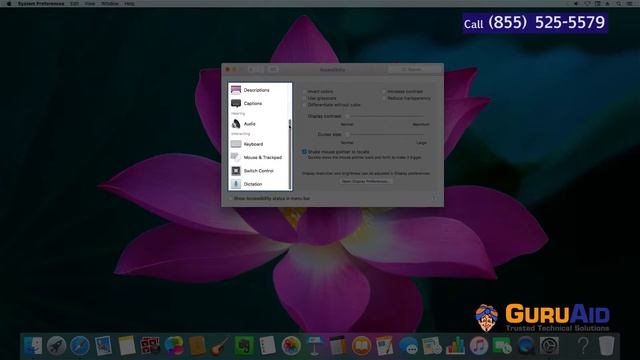640x360 pixels.
Task: Open the colorful balloons app in the Dock
Action: (x=174, y=345)
